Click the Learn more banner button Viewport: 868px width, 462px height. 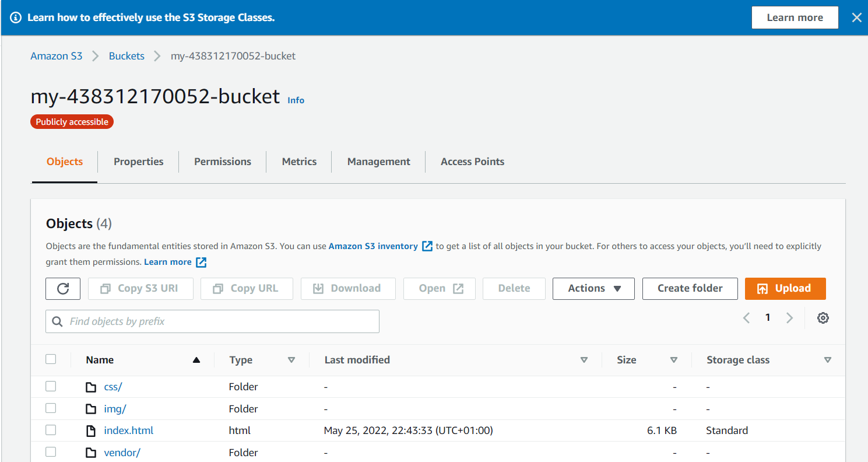tap(795, 17)
